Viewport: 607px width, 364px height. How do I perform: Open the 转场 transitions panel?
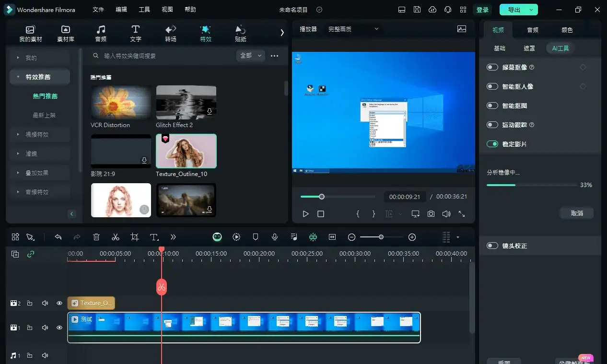[170, 33]
